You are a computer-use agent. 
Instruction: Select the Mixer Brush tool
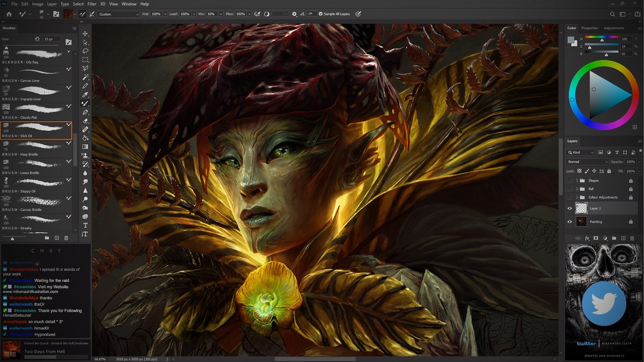[85, 104]
